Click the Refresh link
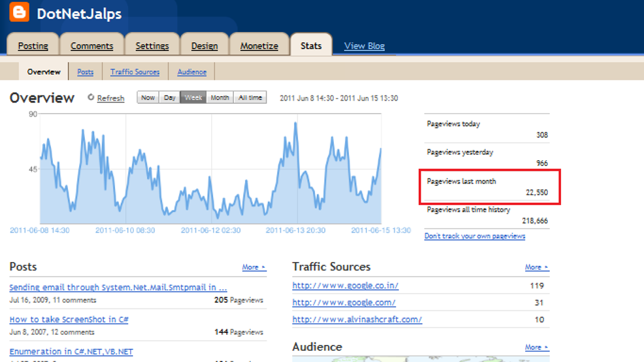 111,98
